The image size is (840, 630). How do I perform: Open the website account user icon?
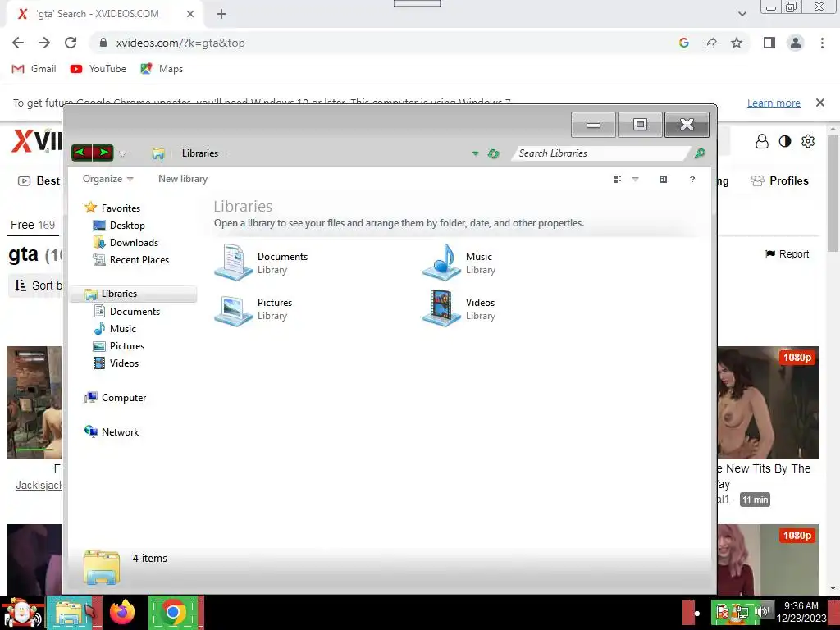(x=762, y=141)
